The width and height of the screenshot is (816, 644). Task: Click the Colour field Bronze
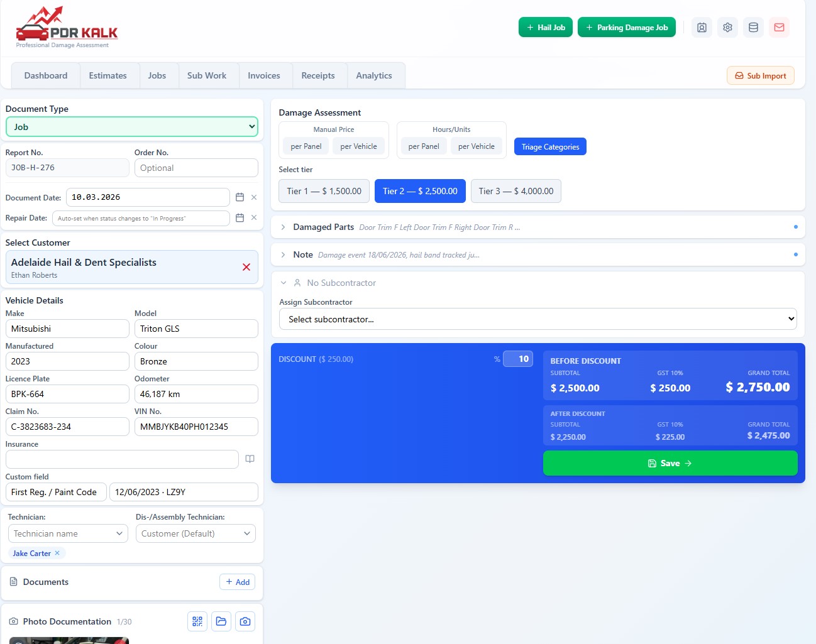click(x=196, y=361)
